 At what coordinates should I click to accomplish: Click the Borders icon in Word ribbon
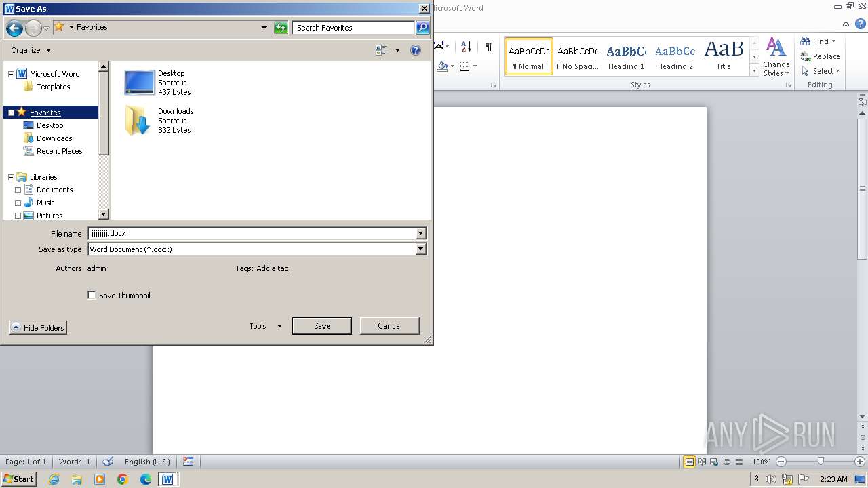pos(465,66)
